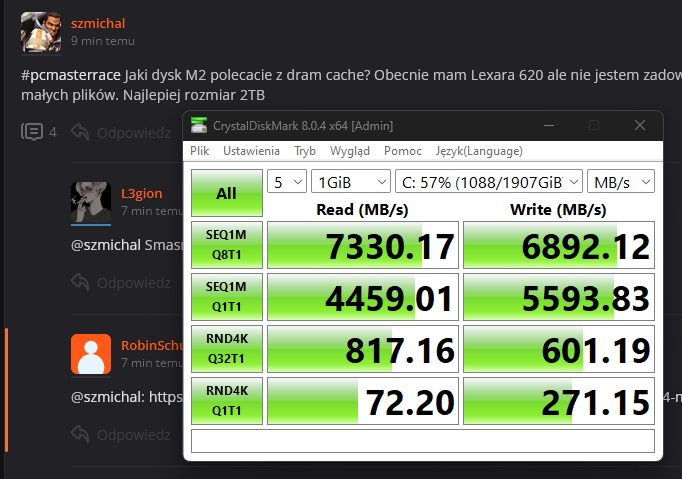
Task: Click SEQ1M Q1T1 write value 5593.83
Action: (x=559, y=297)
